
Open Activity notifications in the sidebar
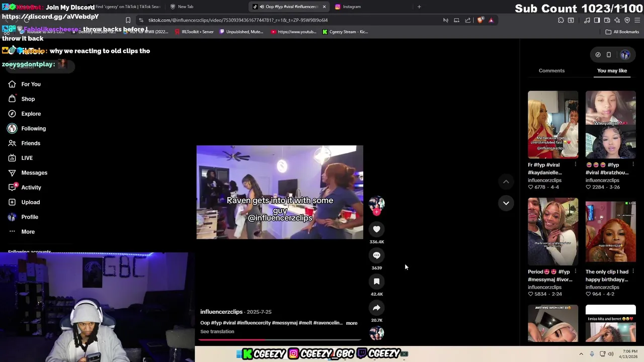coord(31,188)
